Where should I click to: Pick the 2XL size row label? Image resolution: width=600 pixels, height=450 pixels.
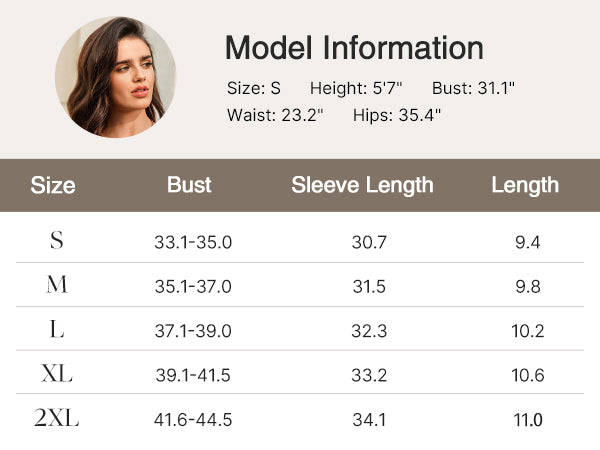coord(56,419)
